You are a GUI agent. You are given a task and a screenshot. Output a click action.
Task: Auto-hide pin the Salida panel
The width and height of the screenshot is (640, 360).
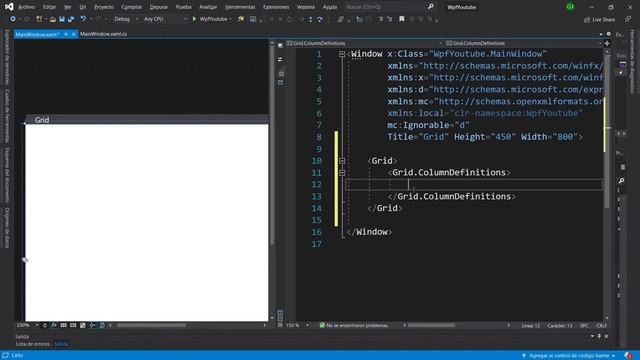(599, 336)
